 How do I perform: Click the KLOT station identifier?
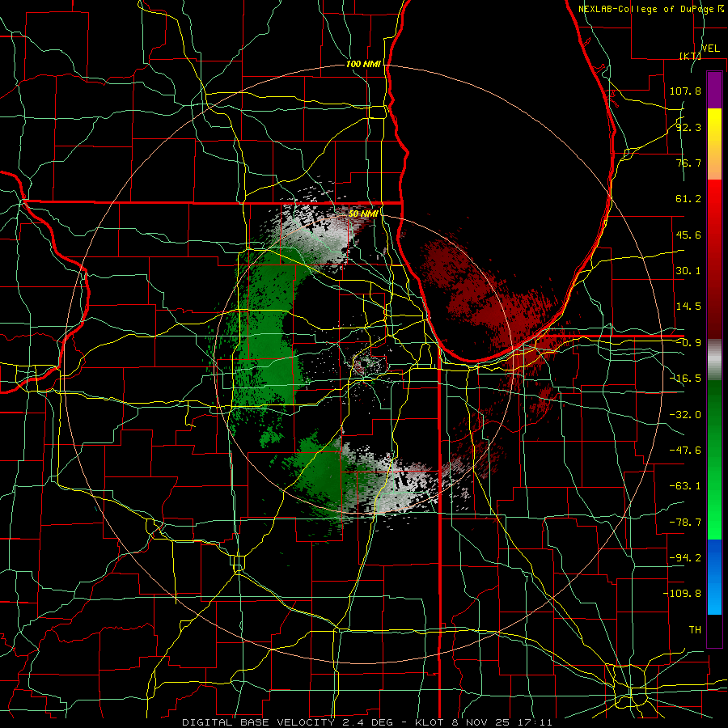pyautogui.click(x=430, y=722)
